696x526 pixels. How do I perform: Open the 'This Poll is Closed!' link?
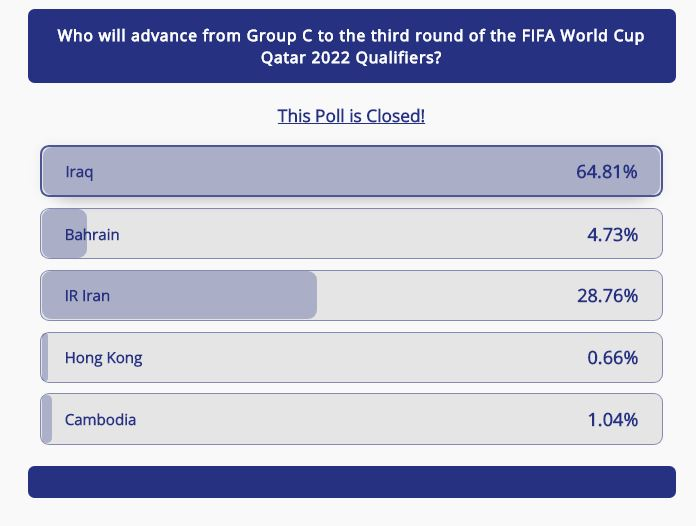351,116
